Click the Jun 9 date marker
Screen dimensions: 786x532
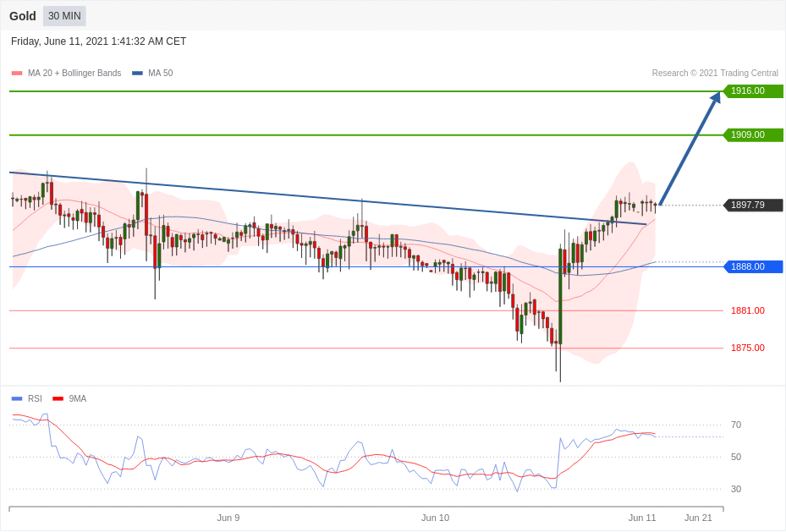tap(228, 518)
